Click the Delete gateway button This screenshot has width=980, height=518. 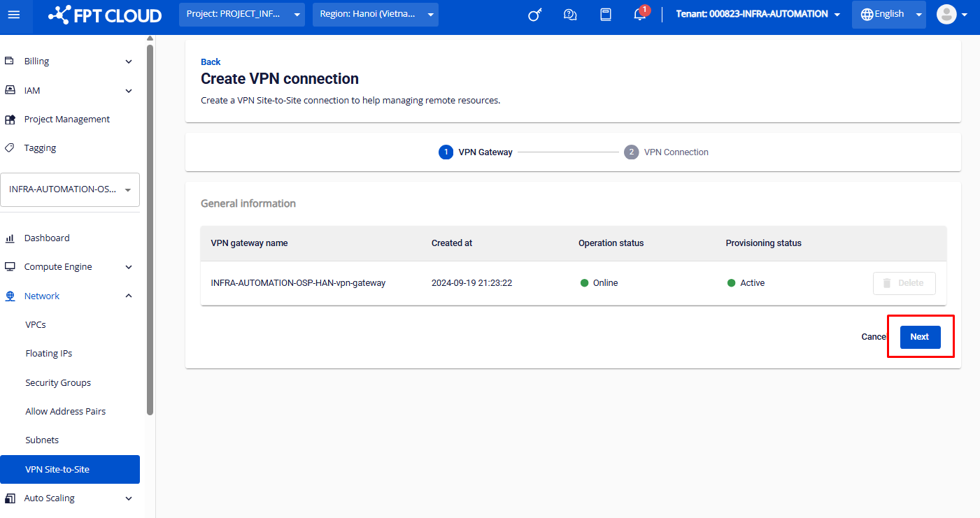[x=904, y=283]
